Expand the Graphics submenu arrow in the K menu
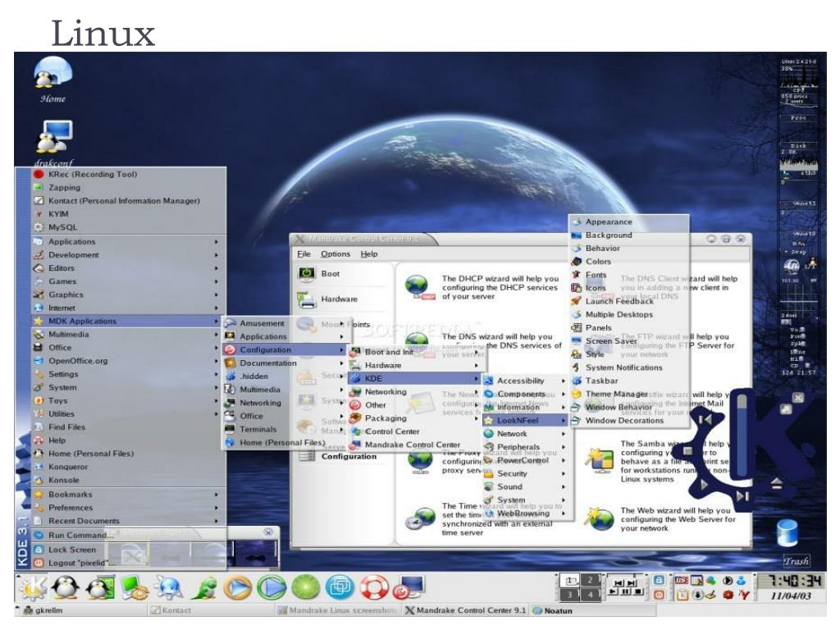The image size is (840, 630). point(217,294)
